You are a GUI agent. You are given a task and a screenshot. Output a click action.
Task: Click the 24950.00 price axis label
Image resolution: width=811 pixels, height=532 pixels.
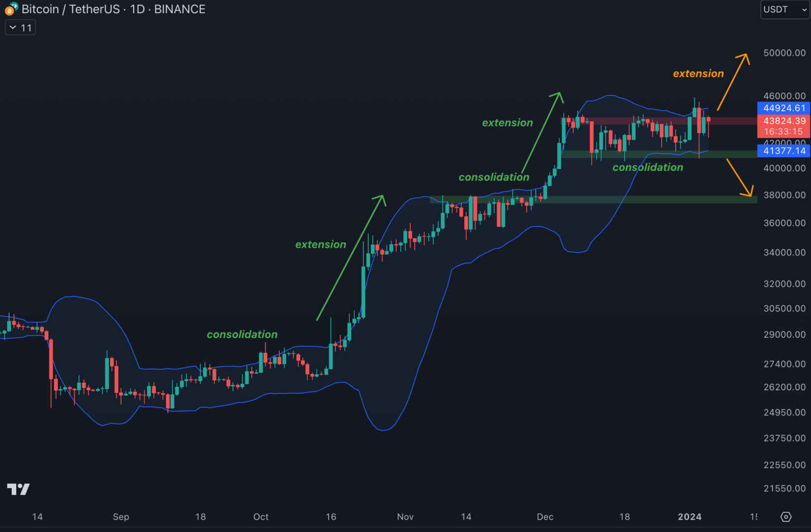point(784,412)
